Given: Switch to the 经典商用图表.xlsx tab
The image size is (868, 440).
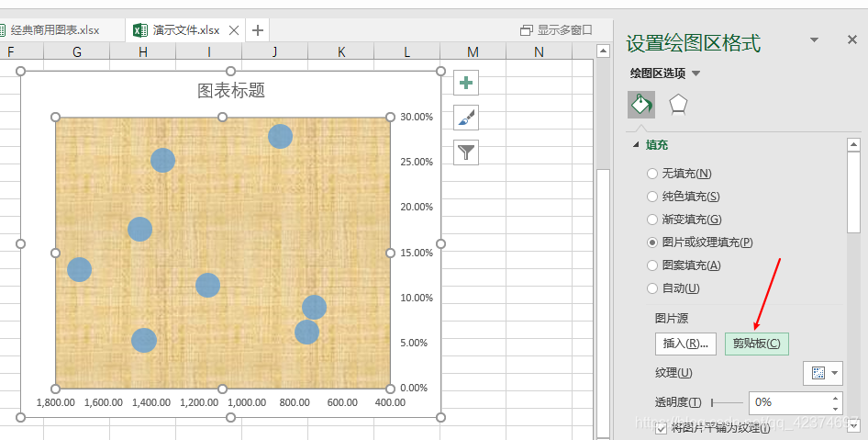Looking at the screenshot, I should click(55, 30).
